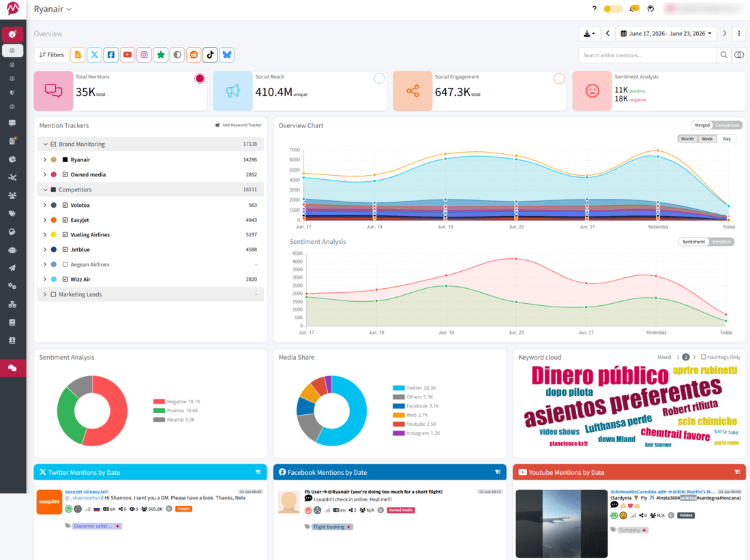Open the three-dot more options menu
The height and width of the screenshot is (560, 750).
point(739,33)
